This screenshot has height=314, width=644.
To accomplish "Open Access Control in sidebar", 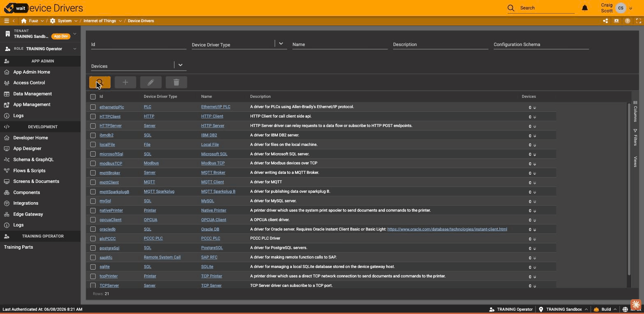I will (x=29, y=83).
